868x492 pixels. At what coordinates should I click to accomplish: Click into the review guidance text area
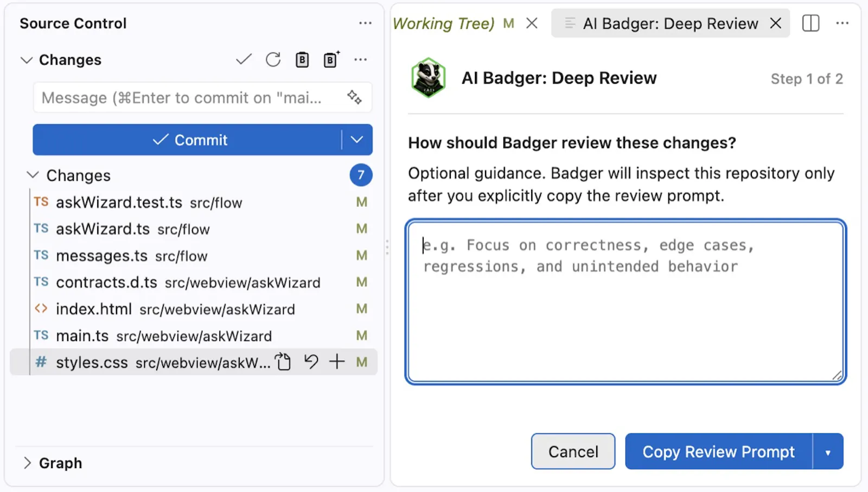coord(626,302)
